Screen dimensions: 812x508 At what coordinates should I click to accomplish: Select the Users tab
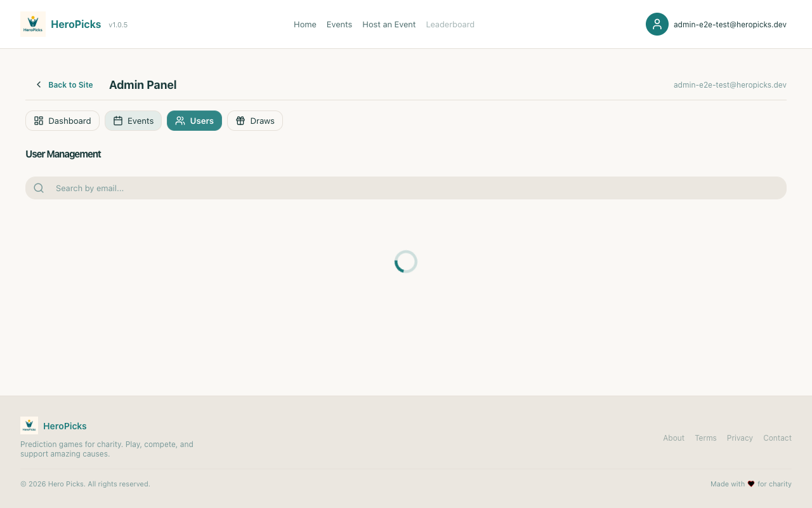(194, 121)
